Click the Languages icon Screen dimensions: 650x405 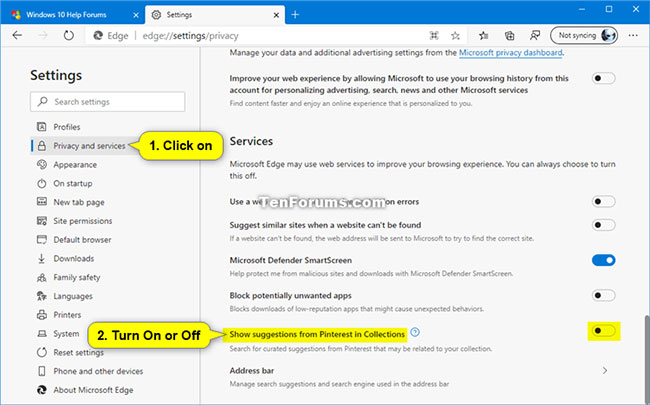pos(41,296)
